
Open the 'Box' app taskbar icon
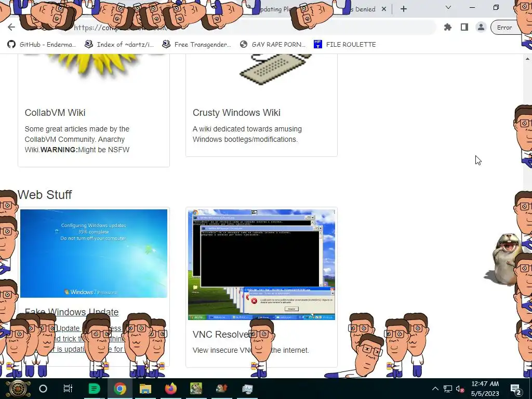click(196, 389)
